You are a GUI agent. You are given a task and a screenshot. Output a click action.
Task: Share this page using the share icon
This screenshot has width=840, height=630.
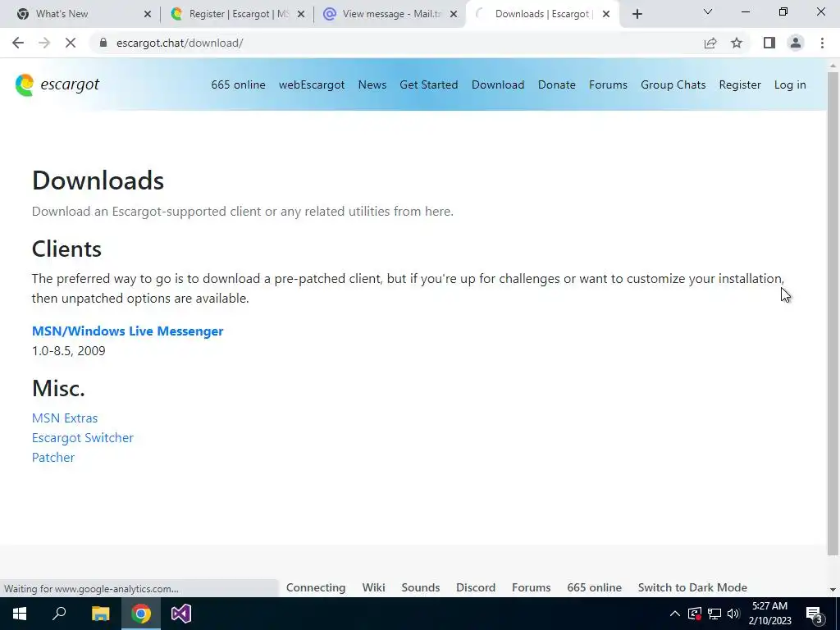tap(710, 43)
